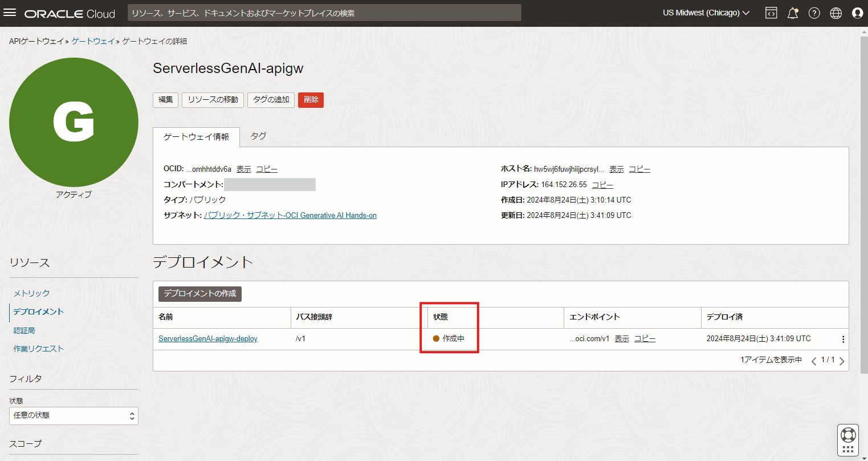This screenshot has width=868, height=461.
Task: Click the Oracle Cloud logo
Action: point(70,14)
